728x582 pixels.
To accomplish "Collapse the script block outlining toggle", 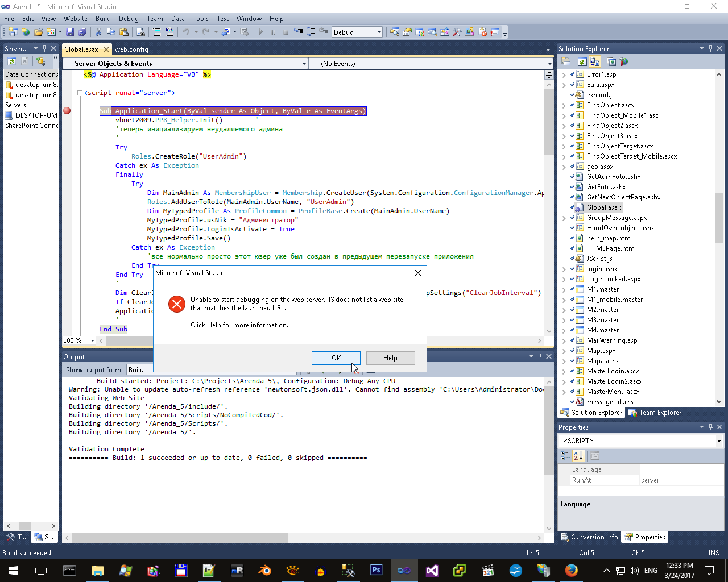I will click(x=80, y=93).
